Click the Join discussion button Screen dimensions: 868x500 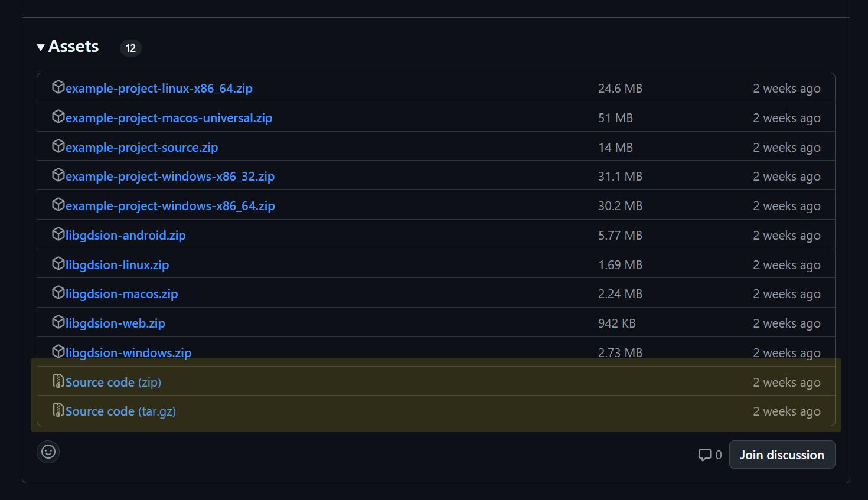click(782, 455)
